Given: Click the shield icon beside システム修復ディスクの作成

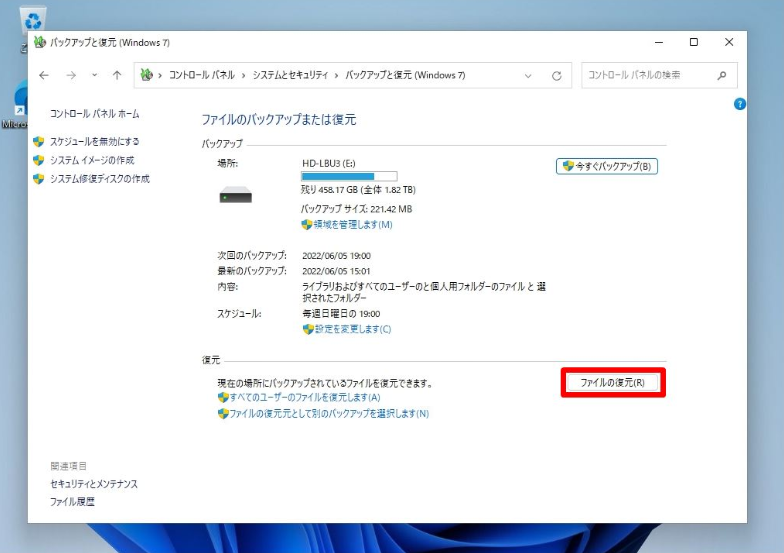Looking at the screenshot, I should tap(38, 178).
